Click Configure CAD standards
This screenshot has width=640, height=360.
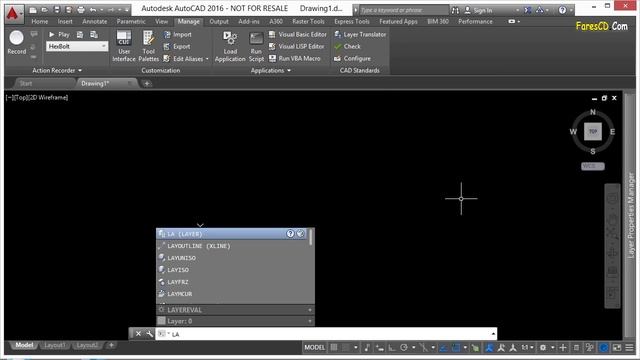pos(353,58)
